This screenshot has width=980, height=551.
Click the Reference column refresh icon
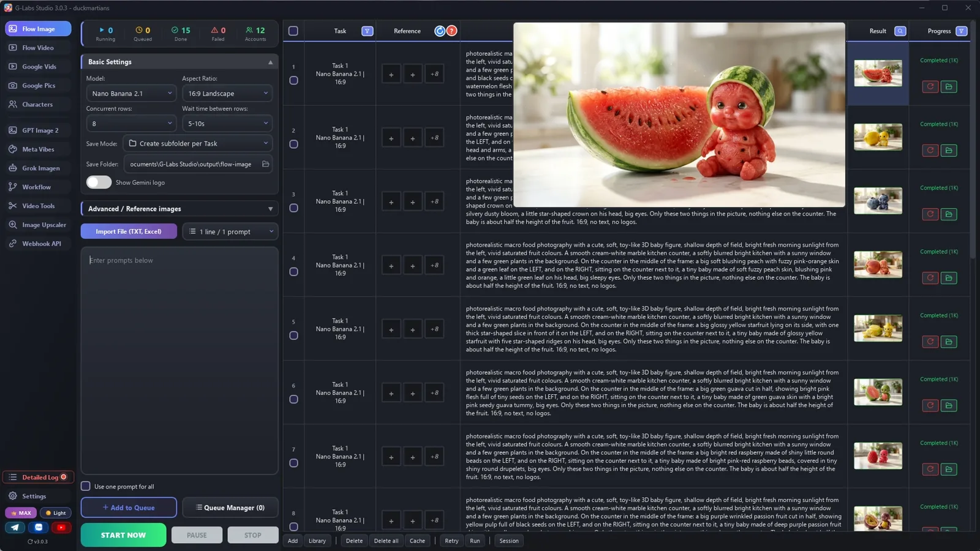(x=440, y=31)
